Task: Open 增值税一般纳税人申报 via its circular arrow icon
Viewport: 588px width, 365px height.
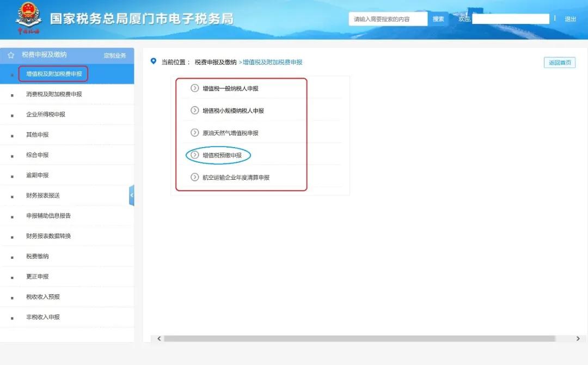Action: [195, 88]
